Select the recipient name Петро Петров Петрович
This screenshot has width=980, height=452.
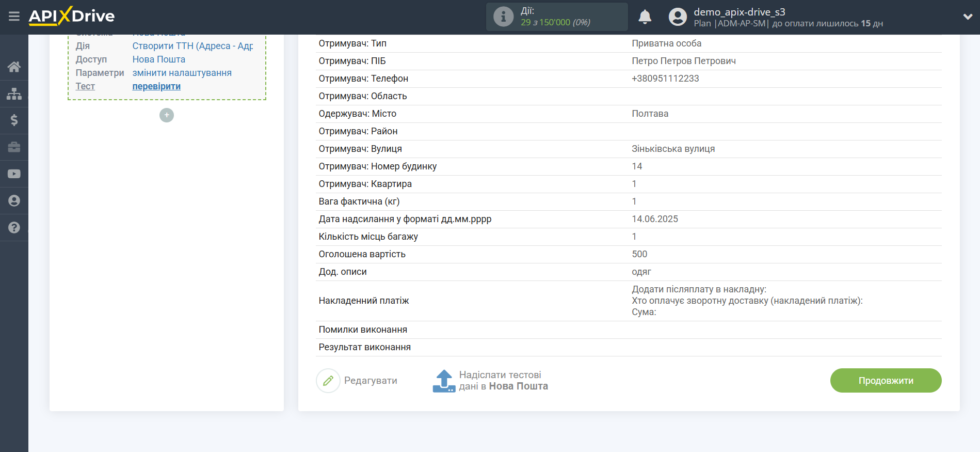click(684, 61)
